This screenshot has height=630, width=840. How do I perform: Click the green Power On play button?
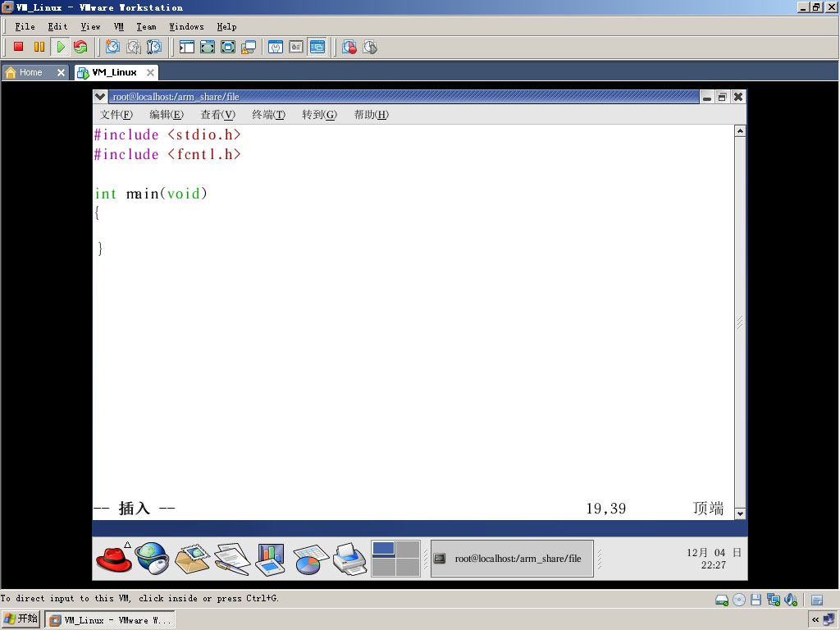coord(60,47)
